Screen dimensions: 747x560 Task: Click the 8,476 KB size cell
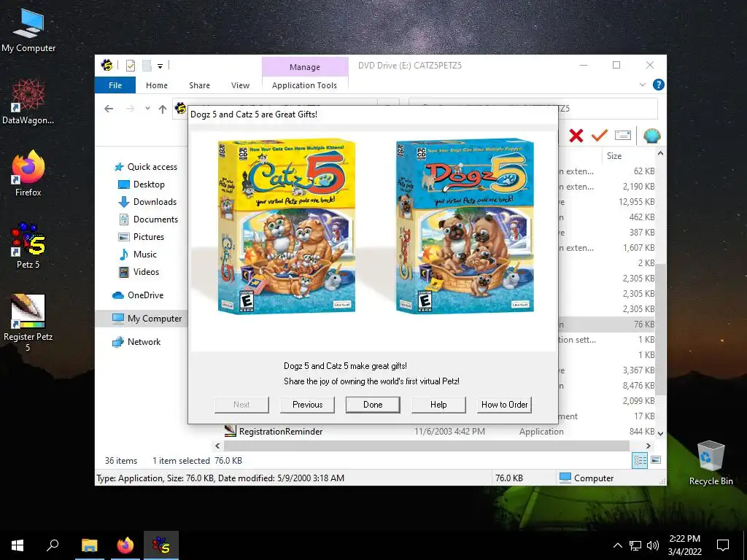638,386
